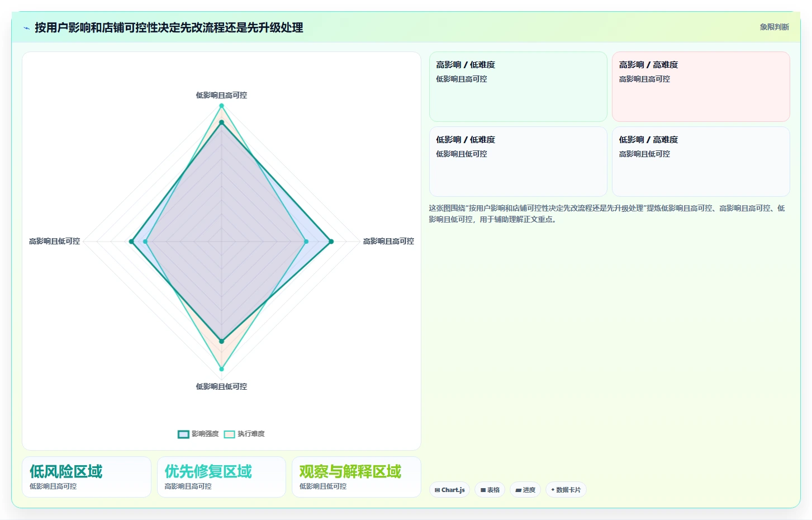Click the 表格 chip
Image resolution: width=812 pixels, height=520 pixels.
coord(490,490)
